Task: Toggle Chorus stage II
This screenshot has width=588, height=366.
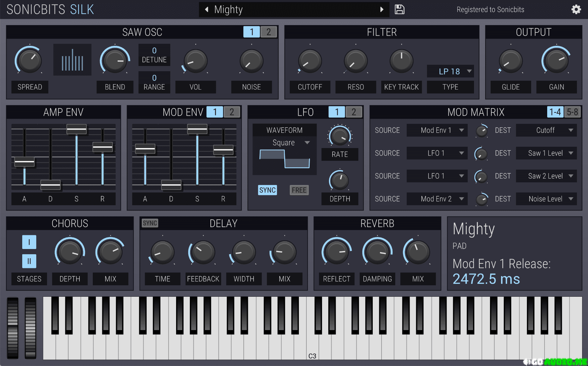Action: pos(29,261)
